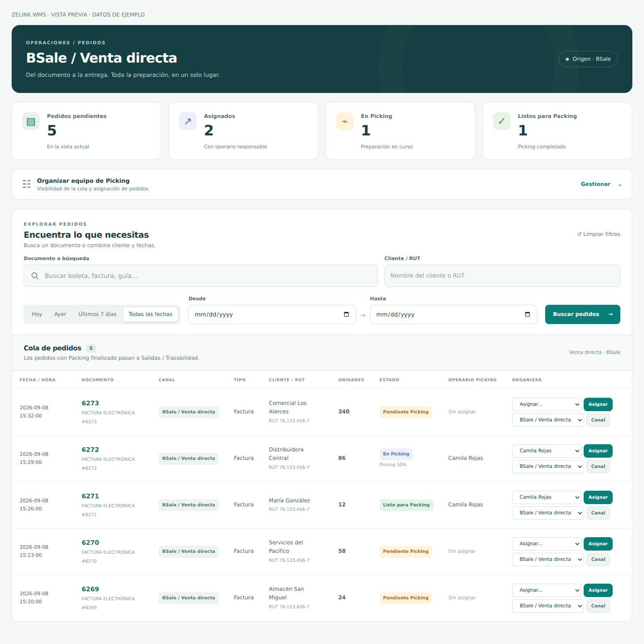This screenshot has height=644, width=644.
Task: Click the Gestionar link
Action: point(595,184)
